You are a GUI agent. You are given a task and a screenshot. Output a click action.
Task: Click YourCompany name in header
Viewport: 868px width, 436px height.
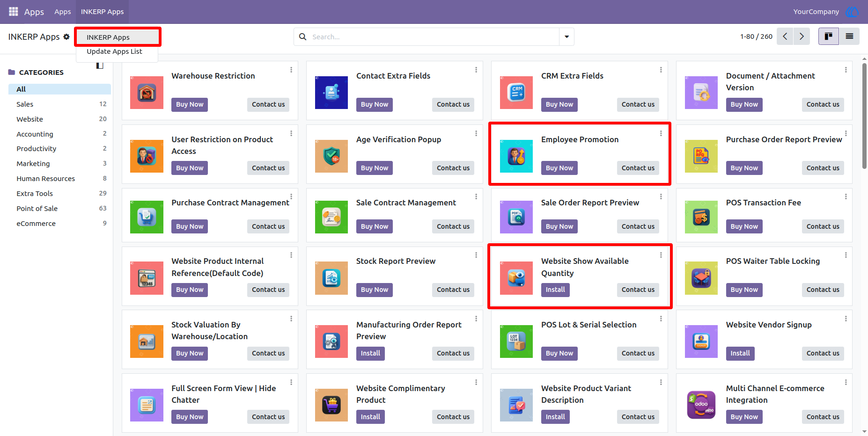[816, 12]
